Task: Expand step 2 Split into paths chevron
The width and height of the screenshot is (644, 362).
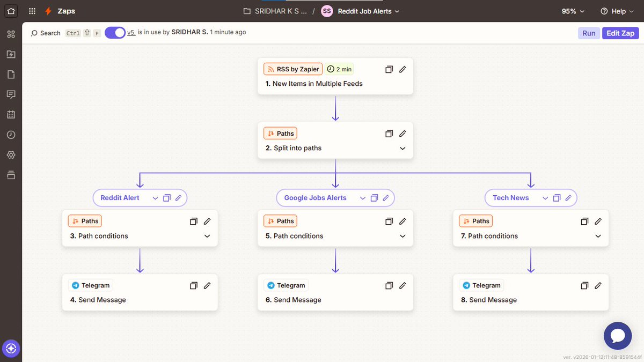Action: [x=402, y=149]
